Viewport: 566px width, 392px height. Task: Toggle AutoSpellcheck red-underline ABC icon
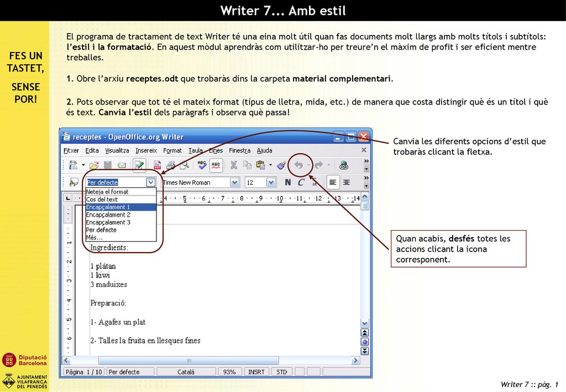pos(216,165)
